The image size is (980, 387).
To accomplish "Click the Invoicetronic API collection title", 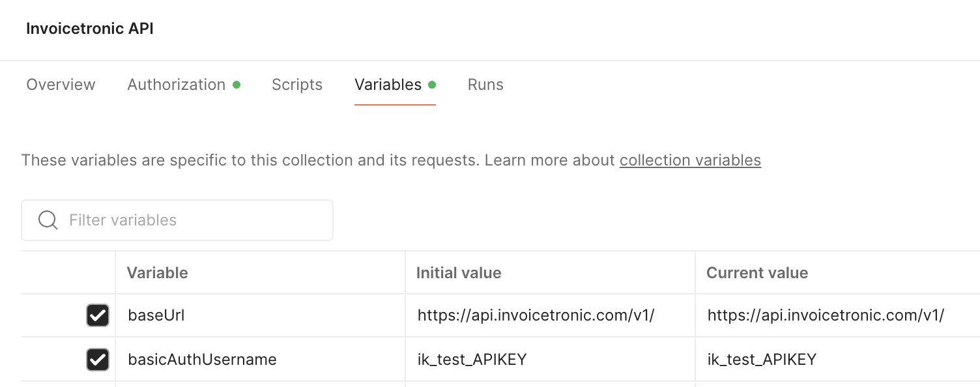I will pyautogui.click(x=90, y=29).
